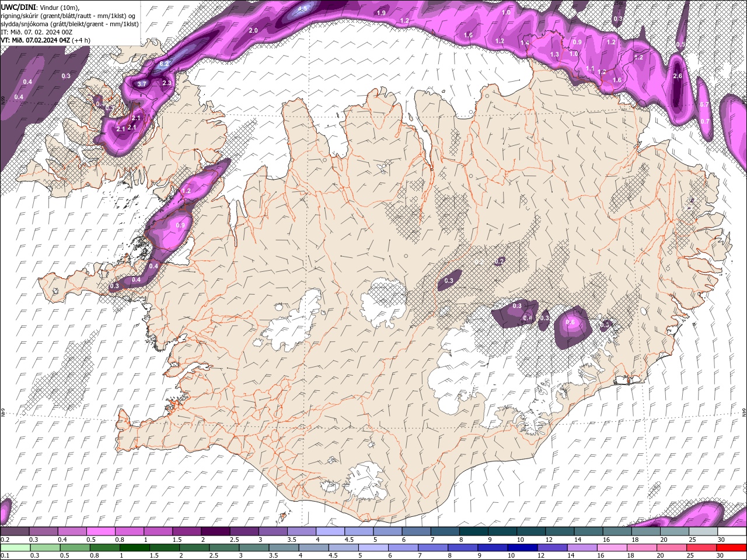Click the 'rigning/skúrir' description line

coord(69,15)
